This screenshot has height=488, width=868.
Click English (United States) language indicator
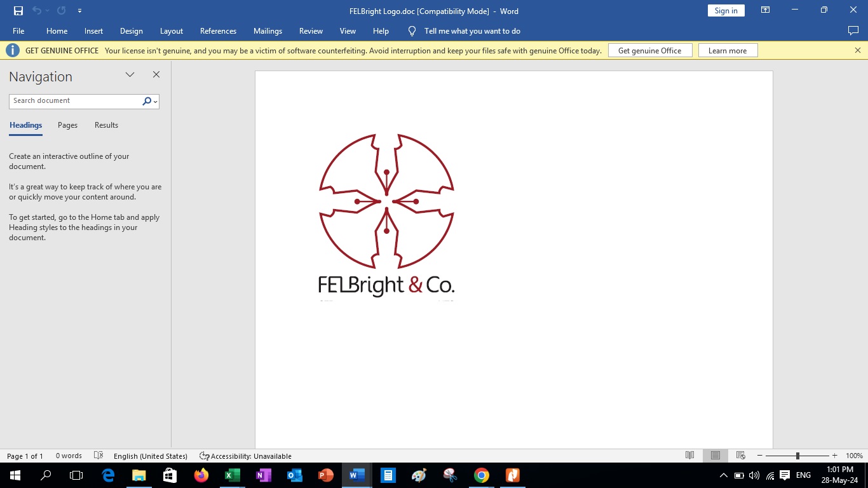[x=151, y=456]
